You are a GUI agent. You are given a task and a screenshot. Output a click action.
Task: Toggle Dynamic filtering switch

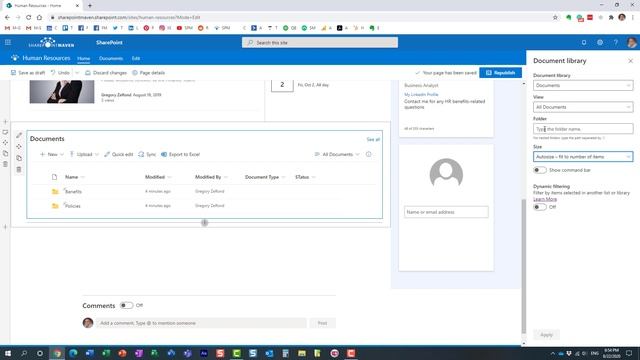click(x=540, y=207)
